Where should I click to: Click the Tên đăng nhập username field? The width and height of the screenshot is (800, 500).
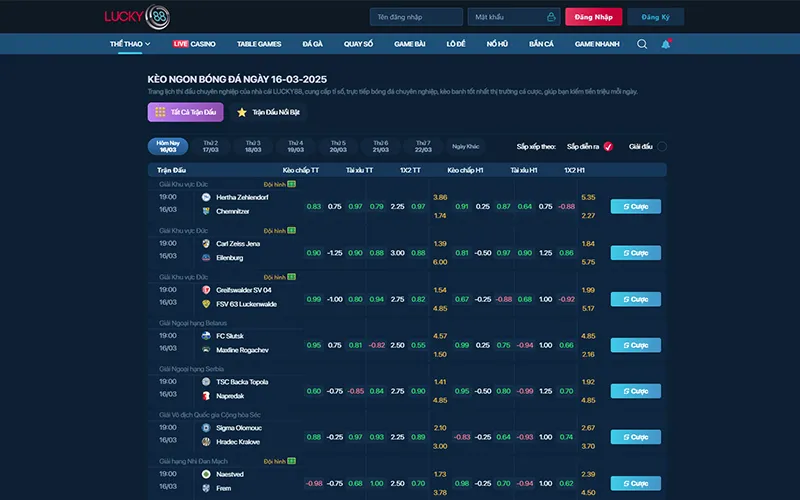click(415, 17)
